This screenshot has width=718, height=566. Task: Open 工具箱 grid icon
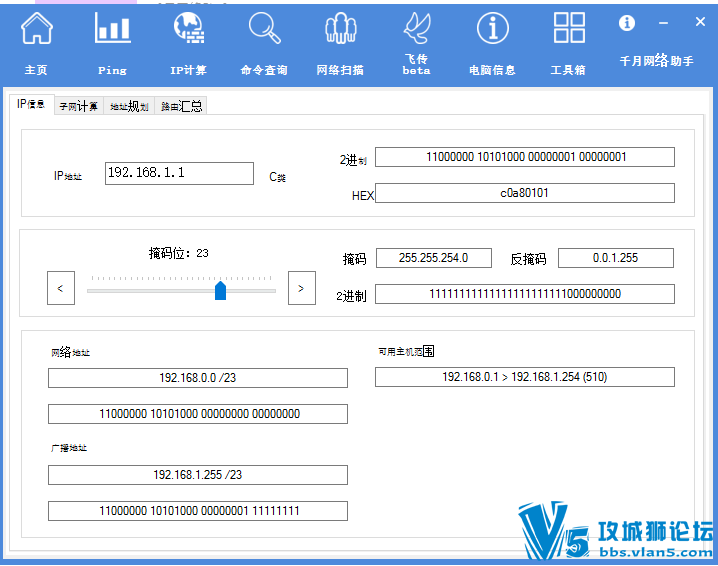click(x=569, y=28)
